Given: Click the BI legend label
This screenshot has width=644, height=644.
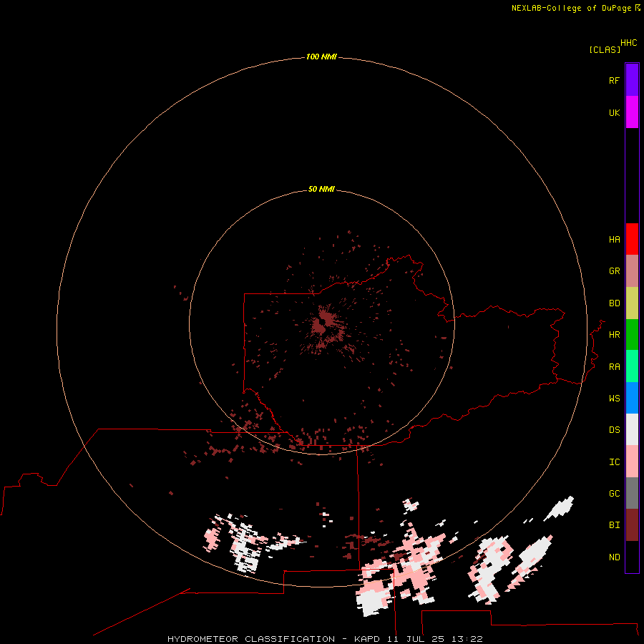Looking at the screenshot, I should (x=614, y=525).
